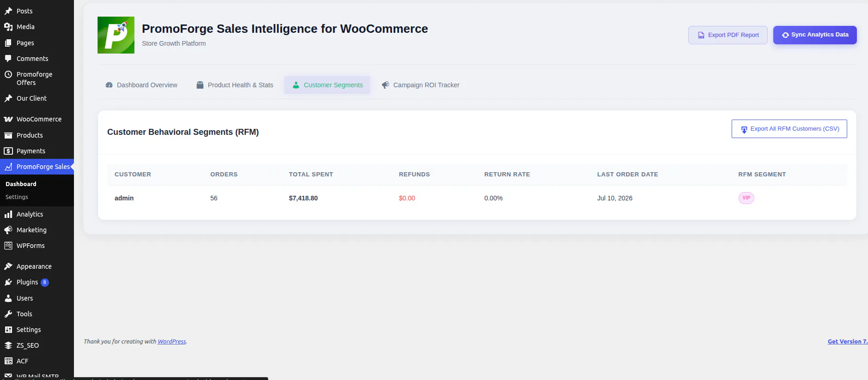Open Dashboard submenu item
The width and height of the screenshot is (868, 380).
21,184
